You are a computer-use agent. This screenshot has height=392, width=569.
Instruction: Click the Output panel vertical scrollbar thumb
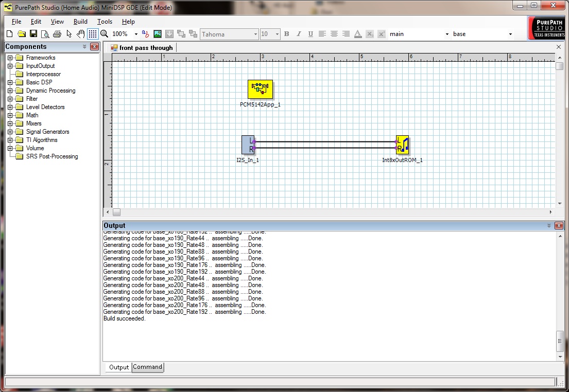560,341
